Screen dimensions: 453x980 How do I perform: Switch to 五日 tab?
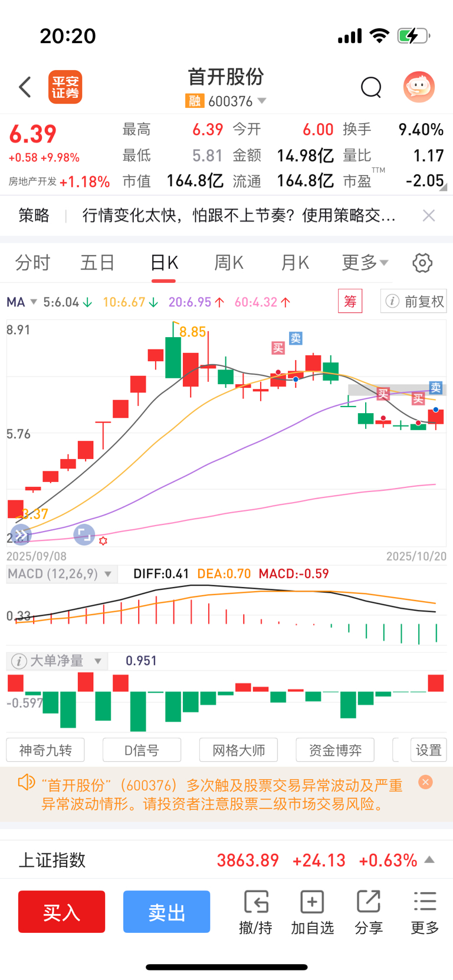pos(97,263)
